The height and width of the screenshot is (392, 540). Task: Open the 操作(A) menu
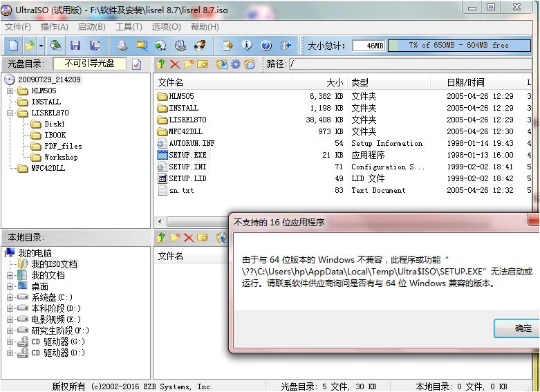tap(54, 26)
